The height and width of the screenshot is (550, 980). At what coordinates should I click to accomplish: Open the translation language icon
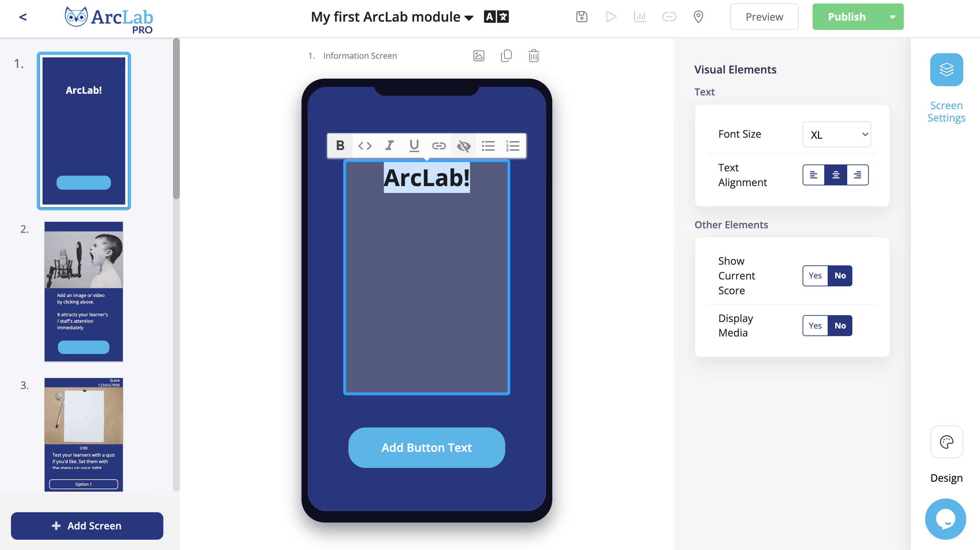[496, 17]
